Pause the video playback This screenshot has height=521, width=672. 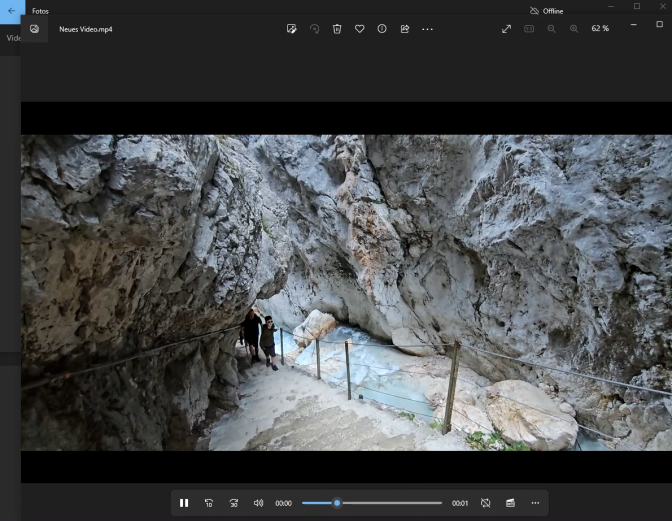184,503
